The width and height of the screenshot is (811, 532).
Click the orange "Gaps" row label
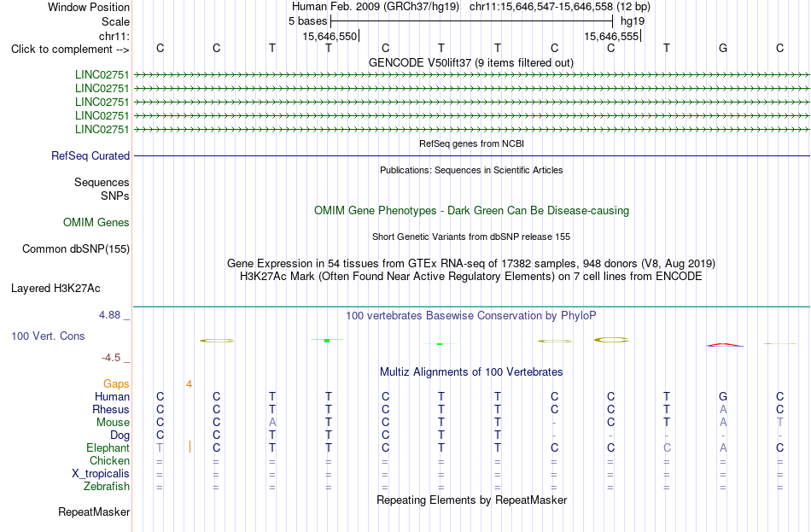click(x=116, y=384)
